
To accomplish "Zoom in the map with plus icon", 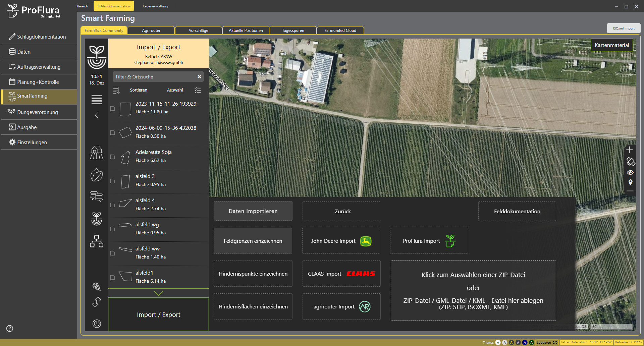I will point(630,150).
